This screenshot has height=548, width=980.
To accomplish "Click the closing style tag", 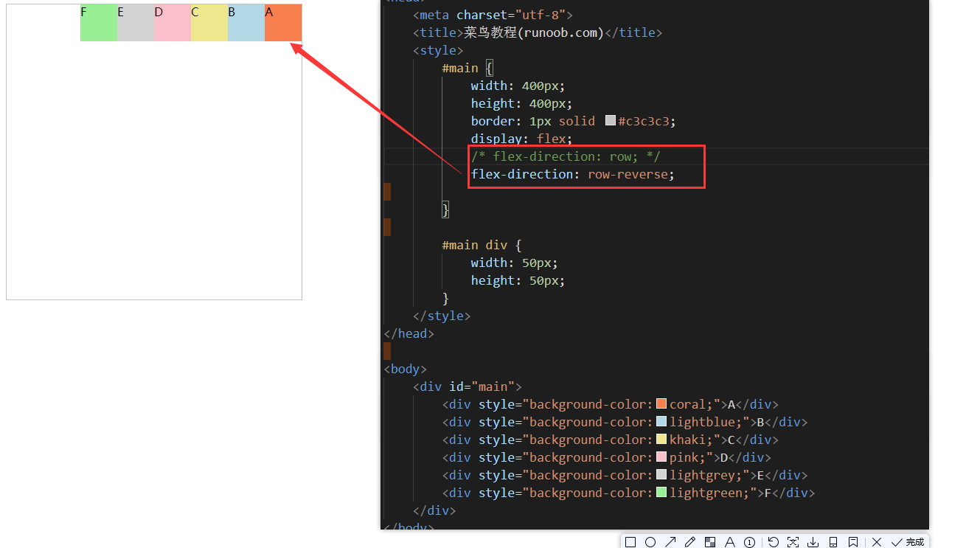I will pyautogui.click(x=442, y=316).
